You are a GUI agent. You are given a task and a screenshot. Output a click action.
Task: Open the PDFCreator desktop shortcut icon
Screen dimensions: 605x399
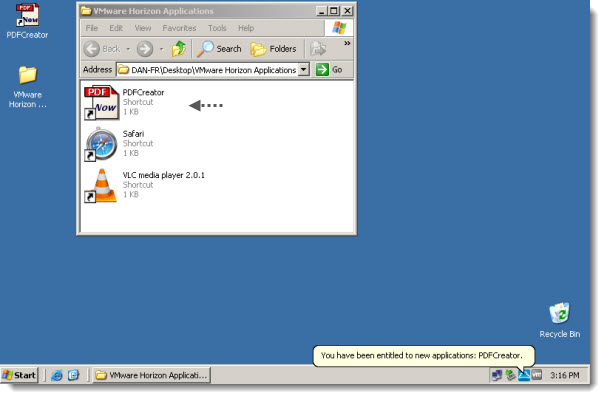27,15
